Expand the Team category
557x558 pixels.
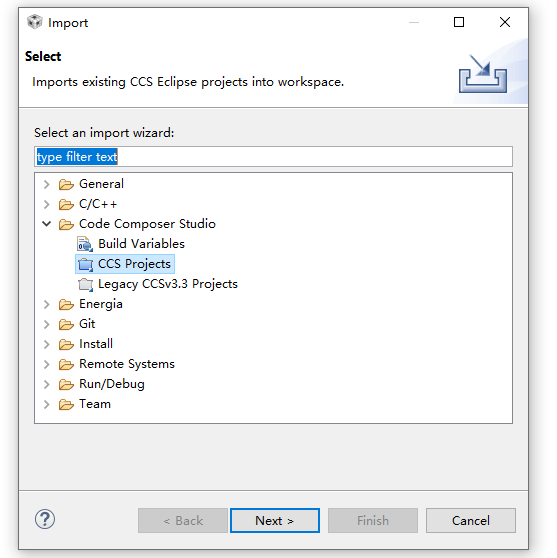47,404
